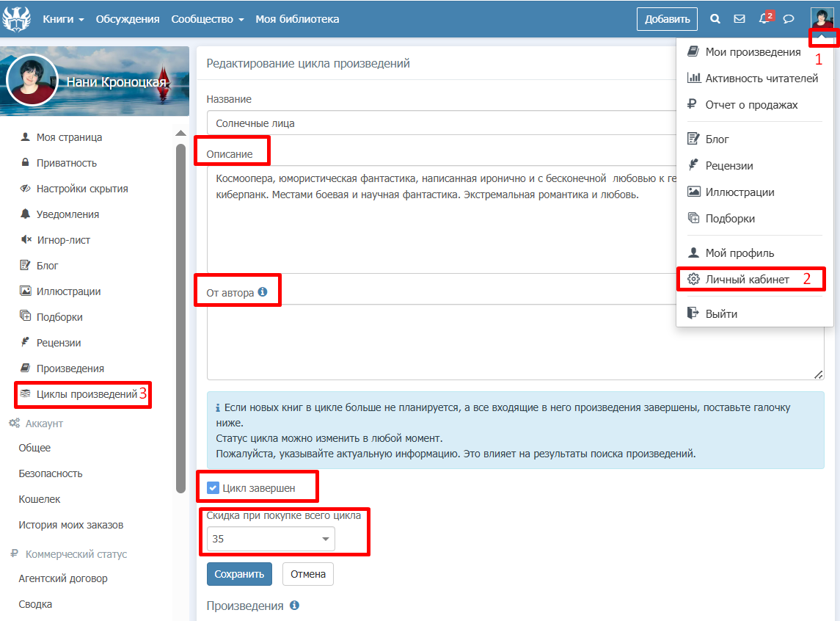Expand the Сообщество menu
Viewport: 840px width, 621px height.
coord(208,19)
